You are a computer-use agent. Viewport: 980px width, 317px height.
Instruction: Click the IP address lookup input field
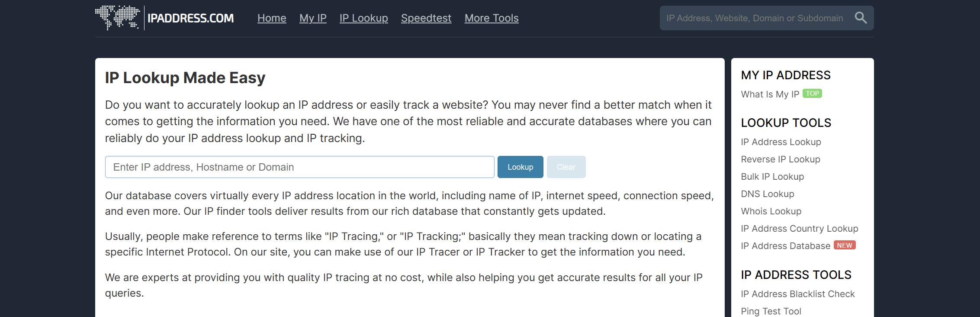[299, 167]
